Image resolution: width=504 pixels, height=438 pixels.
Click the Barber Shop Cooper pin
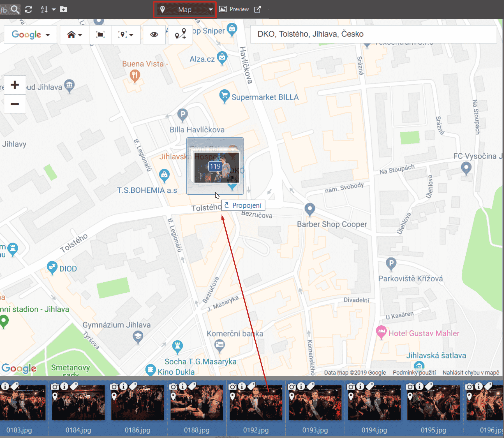(310, 210)
